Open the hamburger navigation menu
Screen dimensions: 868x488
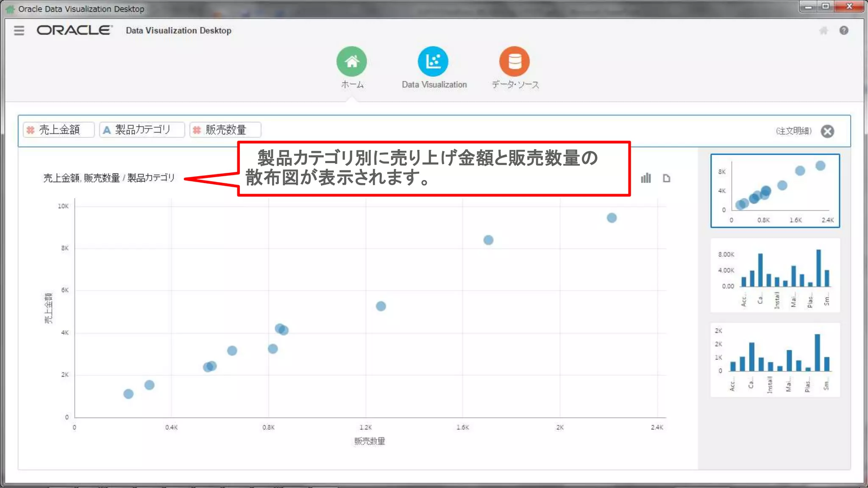(19, 30)
